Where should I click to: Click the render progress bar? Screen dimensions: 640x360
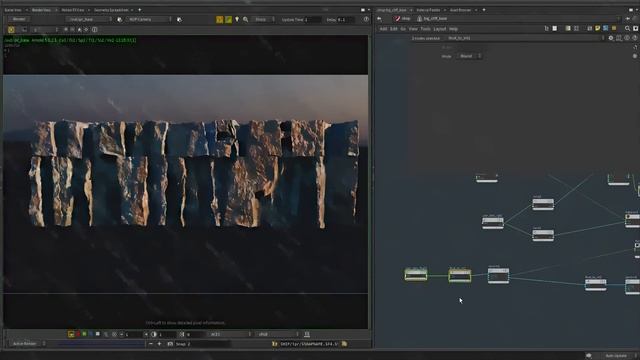pos(101,344)
